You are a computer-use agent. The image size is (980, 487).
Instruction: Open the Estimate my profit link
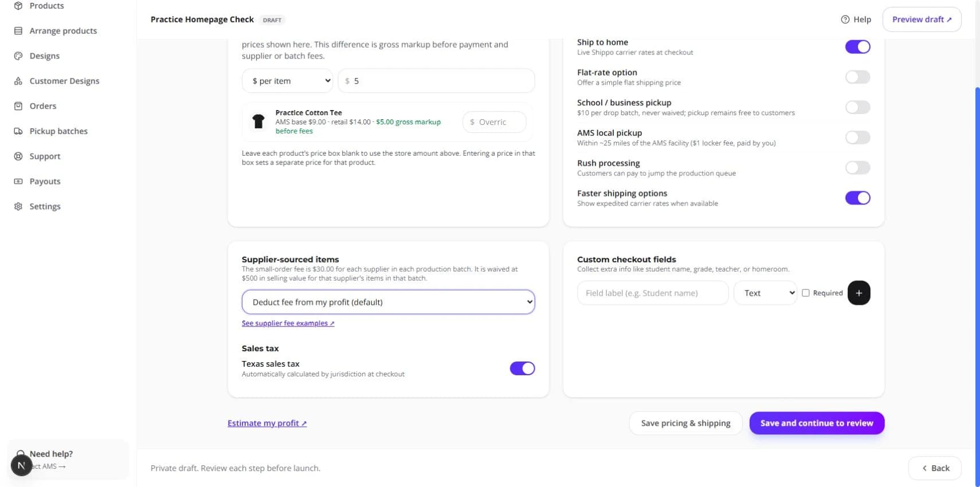pos(267,423)
